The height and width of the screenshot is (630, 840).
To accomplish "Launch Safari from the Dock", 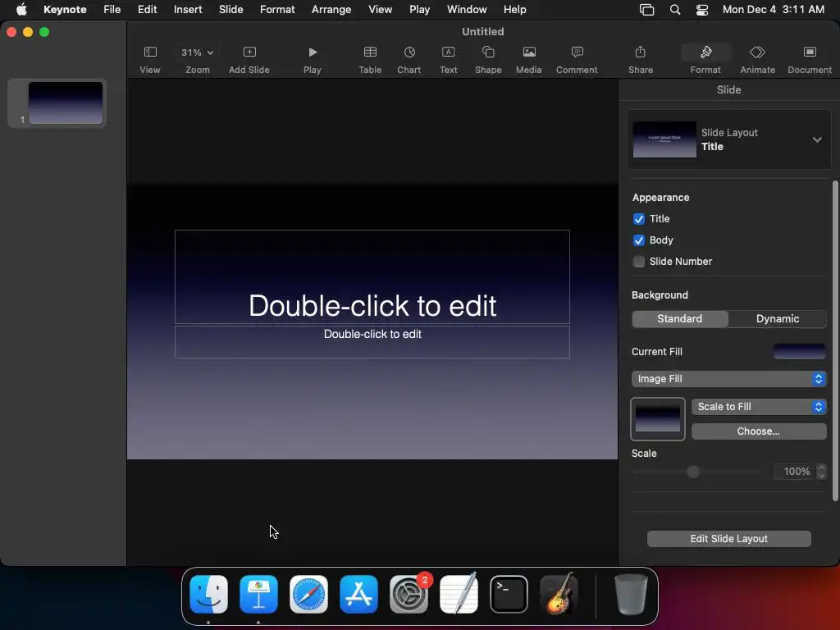I will click(x=308, y=595).
